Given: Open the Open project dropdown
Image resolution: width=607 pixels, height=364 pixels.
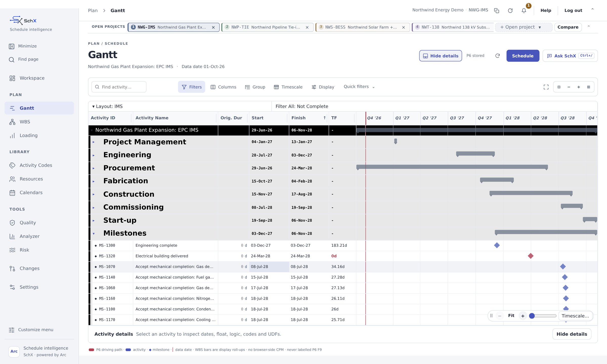Looking at the screenshot, I should [524, 27].
